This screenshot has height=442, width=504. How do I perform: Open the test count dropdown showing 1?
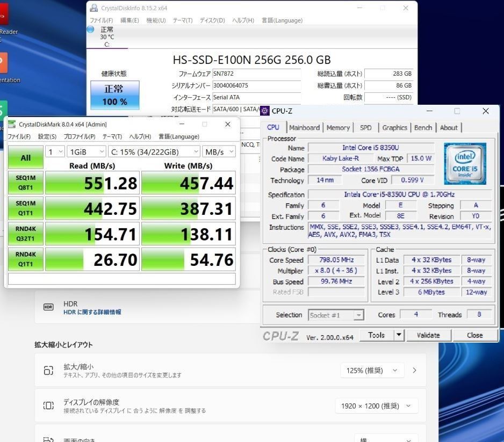pos(55,151)
